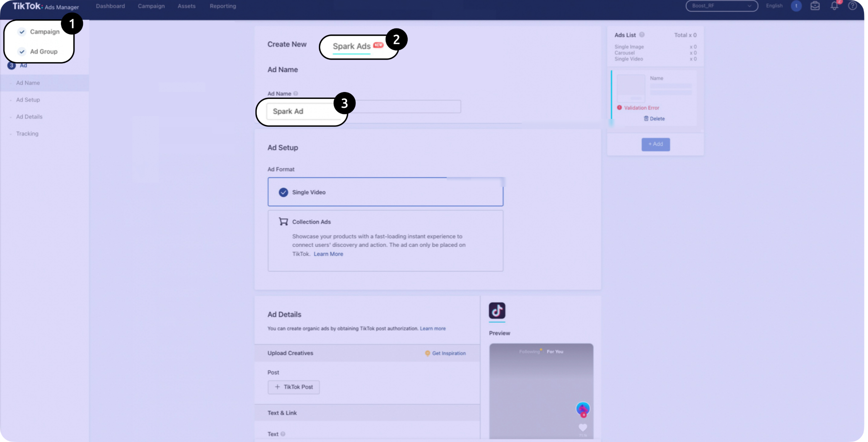Click the Get Inspiration lightbulb icon
868x442 pixels.
point(427,353)
